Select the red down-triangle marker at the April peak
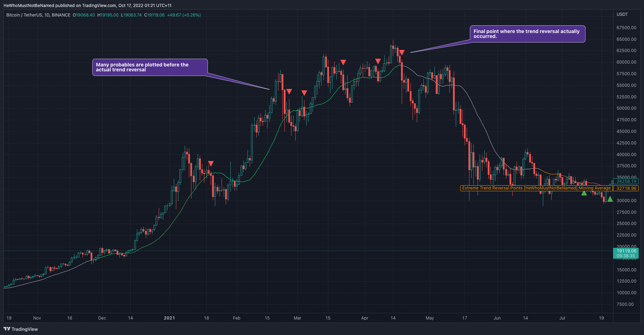 click(402, 52)
